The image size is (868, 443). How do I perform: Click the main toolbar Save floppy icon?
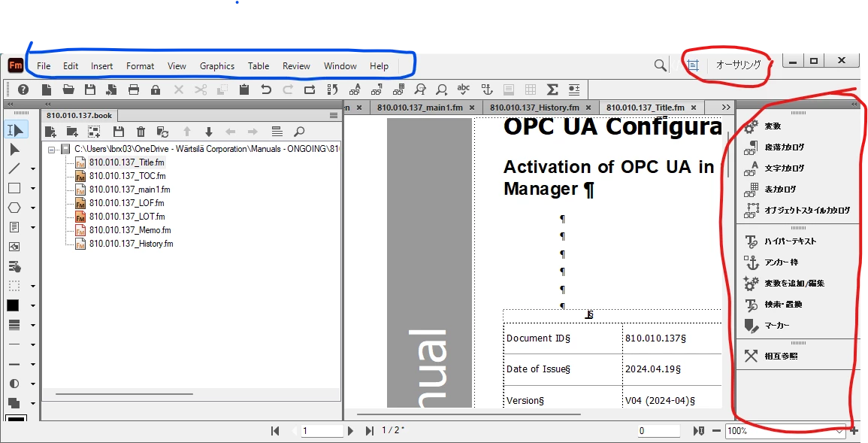[90, 90]
